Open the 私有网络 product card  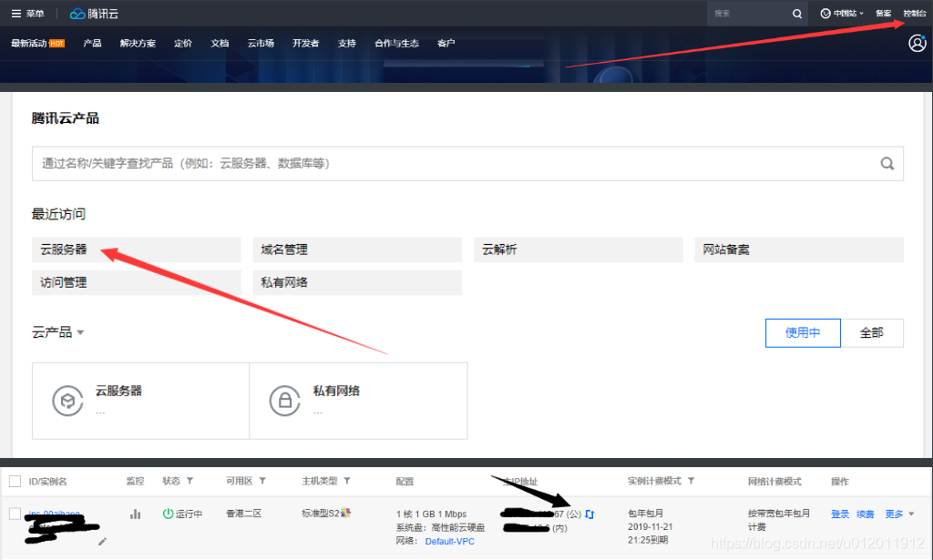pyautogui.click(x=359, y=402)
